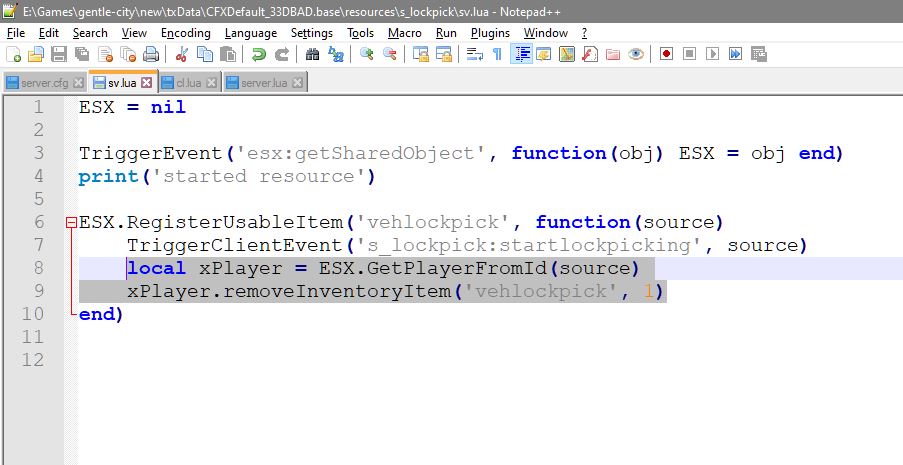Switch to the server.lua tab
The width and height of the screenshot is (903, 465).
(264, 83)
